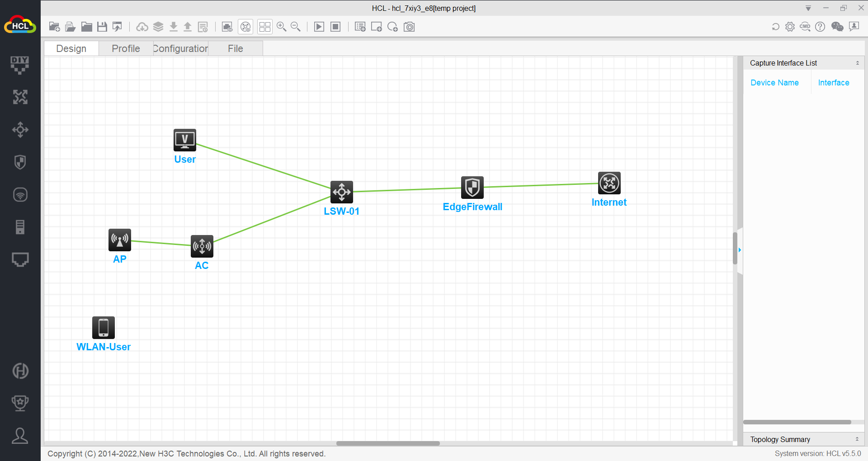Open the Firewall category in sidebar

pyautogui.click(x=20, y=162)
